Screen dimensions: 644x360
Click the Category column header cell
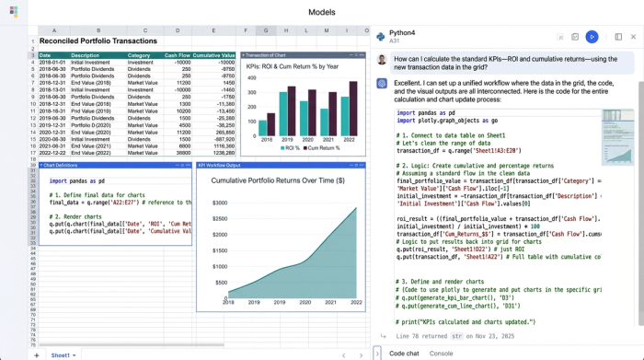point(145,55)
